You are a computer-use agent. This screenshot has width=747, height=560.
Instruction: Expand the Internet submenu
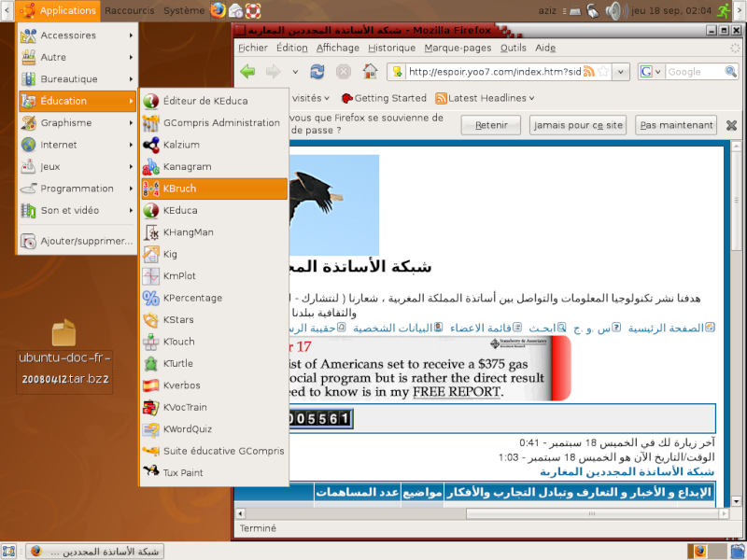pos(78,145)
